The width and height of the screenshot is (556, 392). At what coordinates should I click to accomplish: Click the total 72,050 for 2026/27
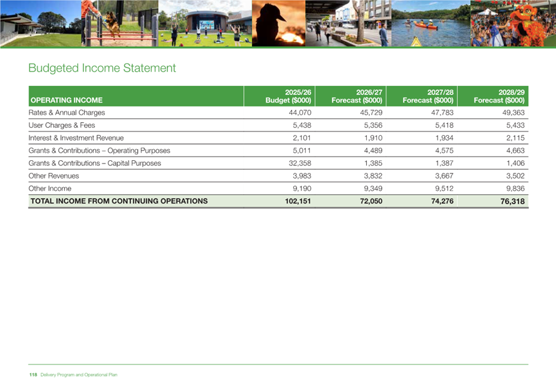point(371,201)
